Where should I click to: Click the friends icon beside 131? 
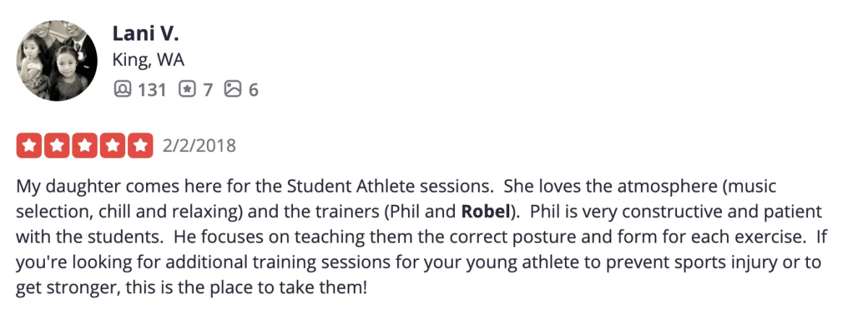pos(124,89)
